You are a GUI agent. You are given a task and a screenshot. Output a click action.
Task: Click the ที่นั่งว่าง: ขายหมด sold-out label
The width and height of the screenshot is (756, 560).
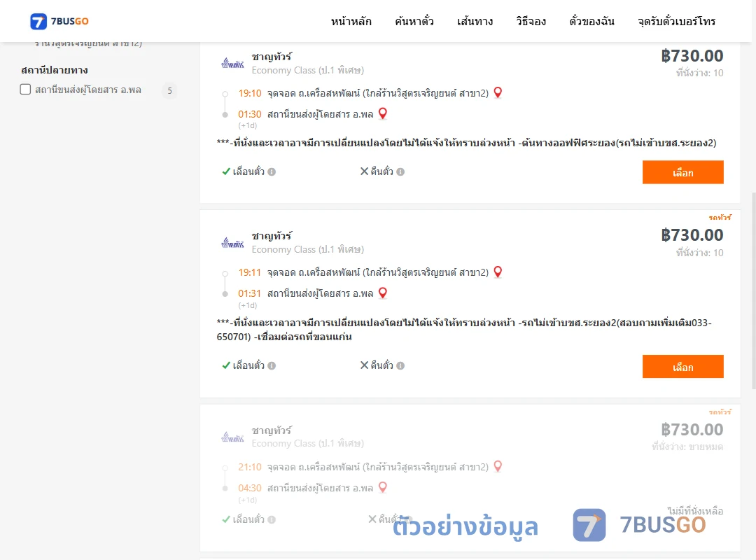(x=687, y=447)
